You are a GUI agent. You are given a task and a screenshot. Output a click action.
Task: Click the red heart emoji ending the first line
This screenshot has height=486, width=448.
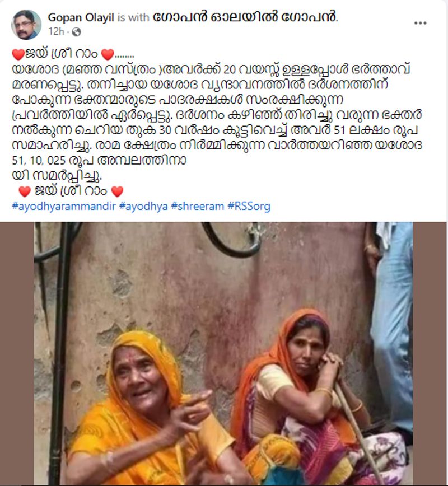[108, 55]
